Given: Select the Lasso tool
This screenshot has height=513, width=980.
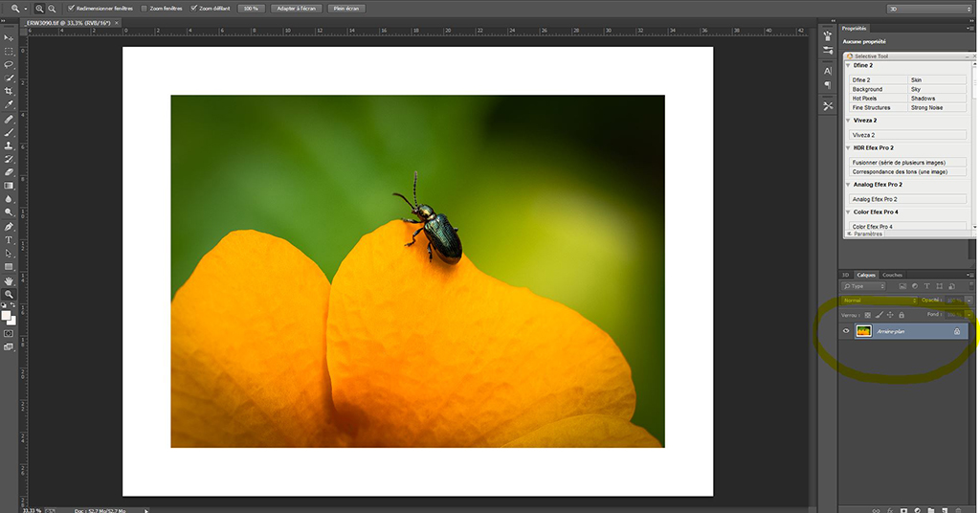Looking at the screenshot, I should pyautogui.click(x=9, y=64).
